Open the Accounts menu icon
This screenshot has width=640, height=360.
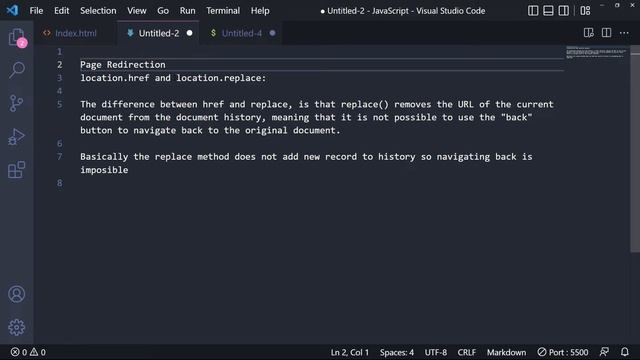tap(17, 294)
